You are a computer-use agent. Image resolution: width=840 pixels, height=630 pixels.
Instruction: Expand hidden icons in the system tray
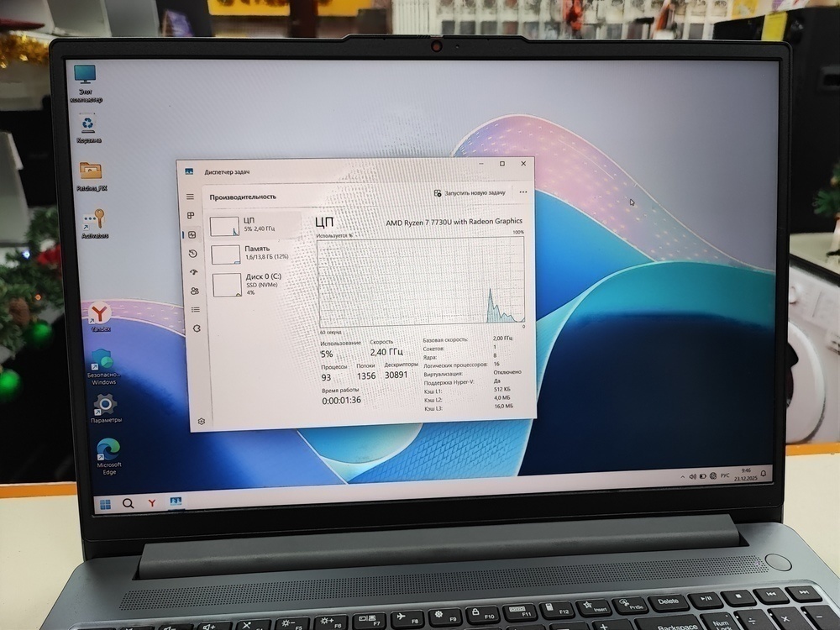(682, 475)
